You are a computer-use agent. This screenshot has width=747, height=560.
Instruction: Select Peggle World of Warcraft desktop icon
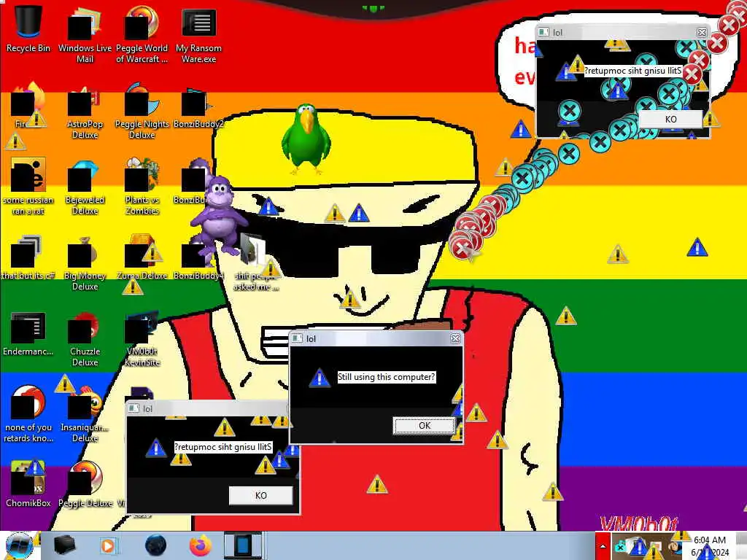[142, 34]
